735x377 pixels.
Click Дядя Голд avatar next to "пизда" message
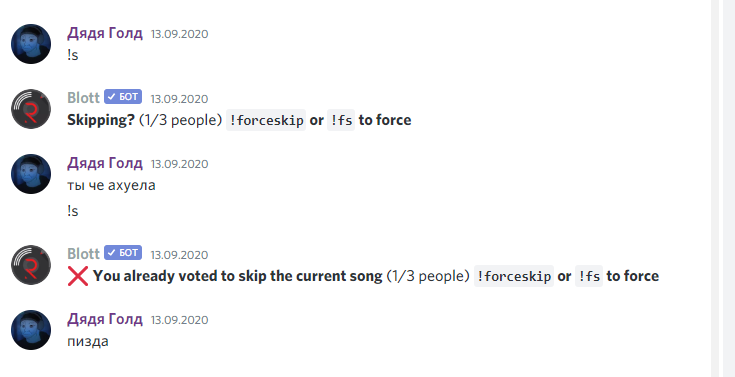tap(31, 330)
